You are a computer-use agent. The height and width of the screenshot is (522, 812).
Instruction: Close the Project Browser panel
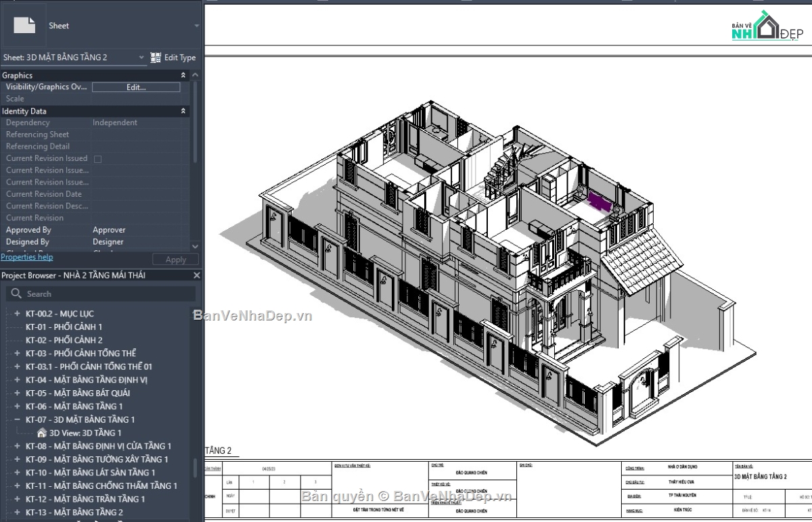click(x=197, y=275)
